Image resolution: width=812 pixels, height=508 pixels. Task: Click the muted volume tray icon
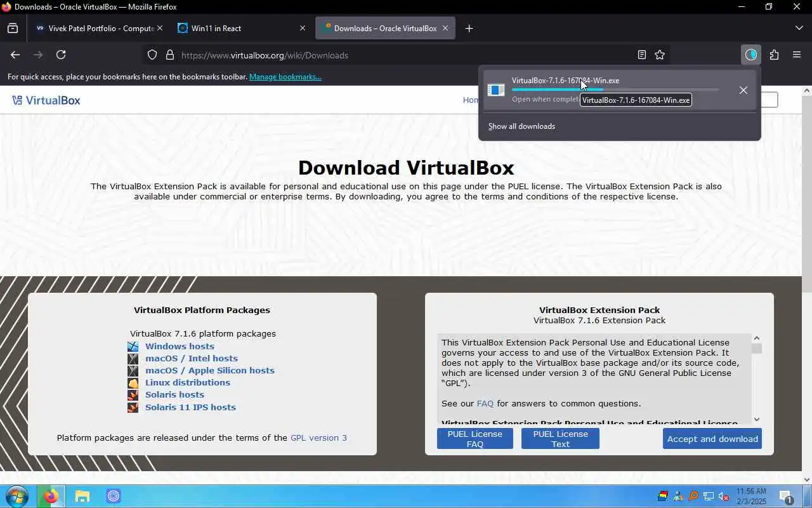(724, 496)
